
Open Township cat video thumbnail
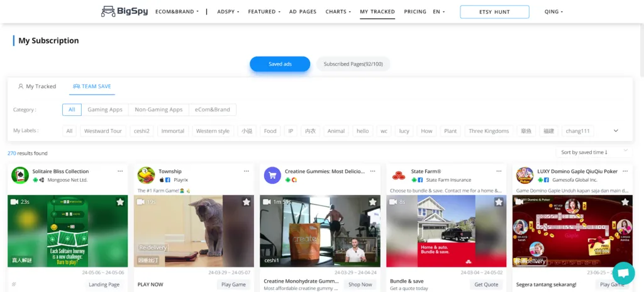[194, 231]
